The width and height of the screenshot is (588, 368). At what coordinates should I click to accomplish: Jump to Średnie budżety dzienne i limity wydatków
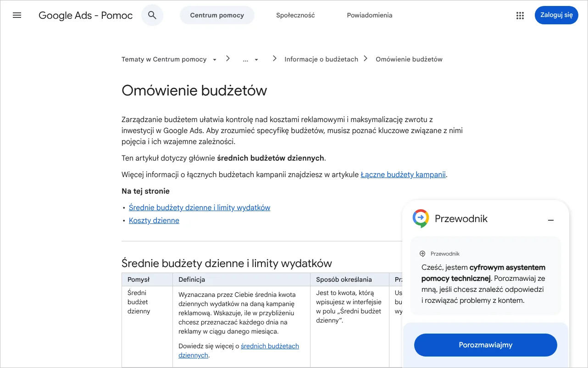200,207
